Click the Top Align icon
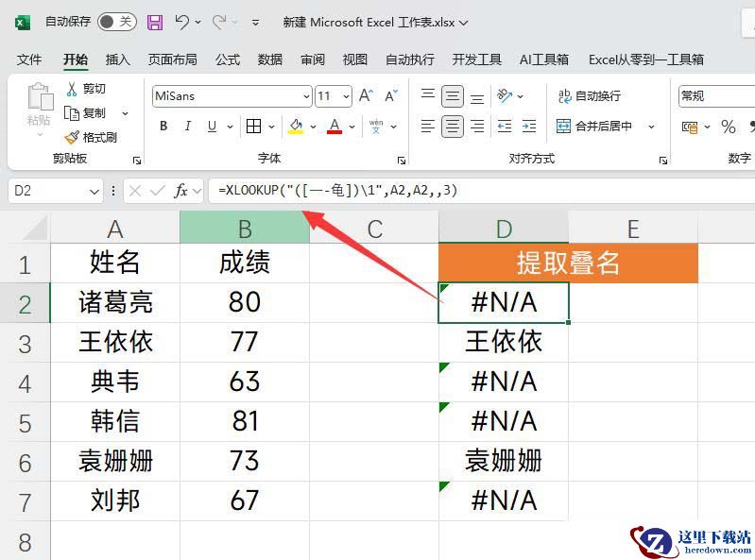Image resolution: width=755 pixels, height=560 pixels. tap(428, 95)
